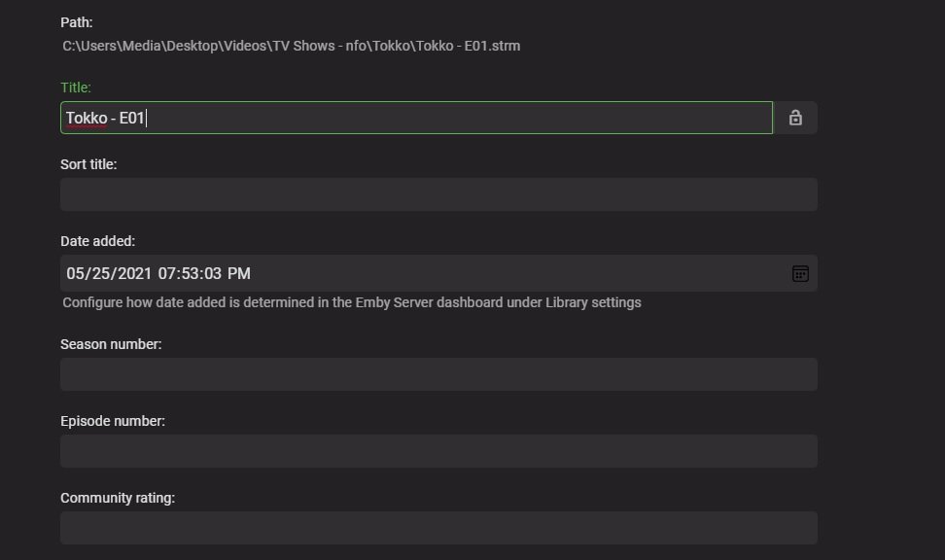Click the "Date added:" label
This screenshot has width=945, height=560.
(97, 241)
